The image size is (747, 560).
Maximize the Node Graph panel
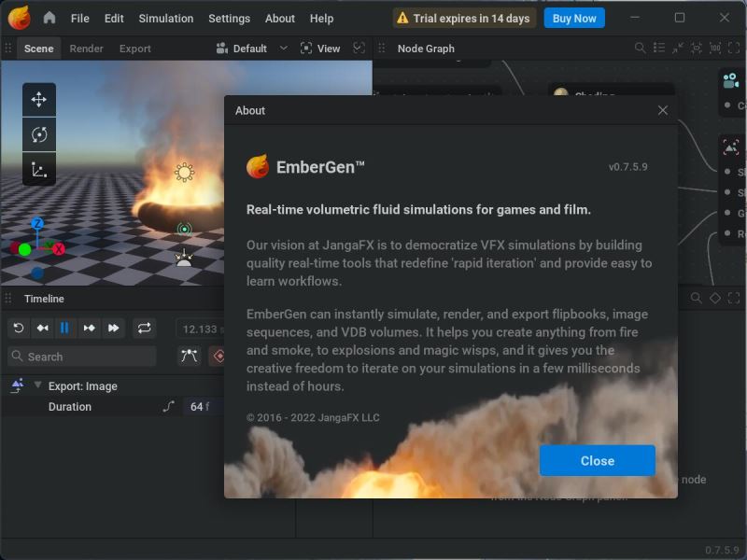734,49
